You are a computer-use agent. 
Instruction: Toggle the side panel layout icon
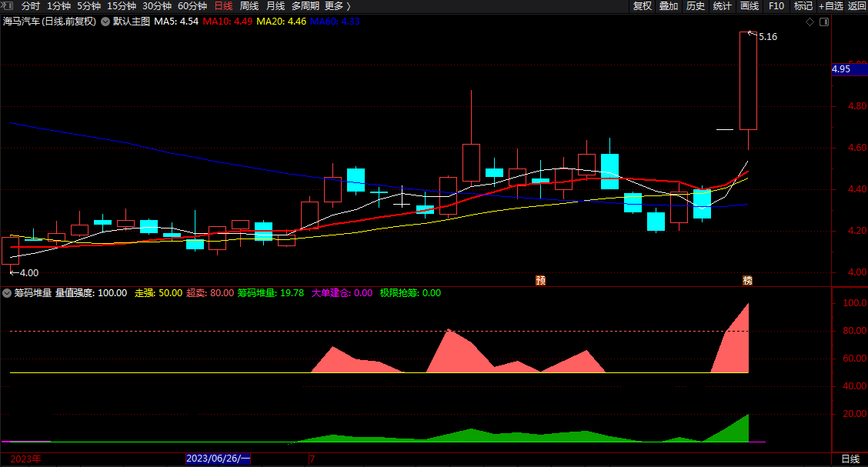[823, 22]
